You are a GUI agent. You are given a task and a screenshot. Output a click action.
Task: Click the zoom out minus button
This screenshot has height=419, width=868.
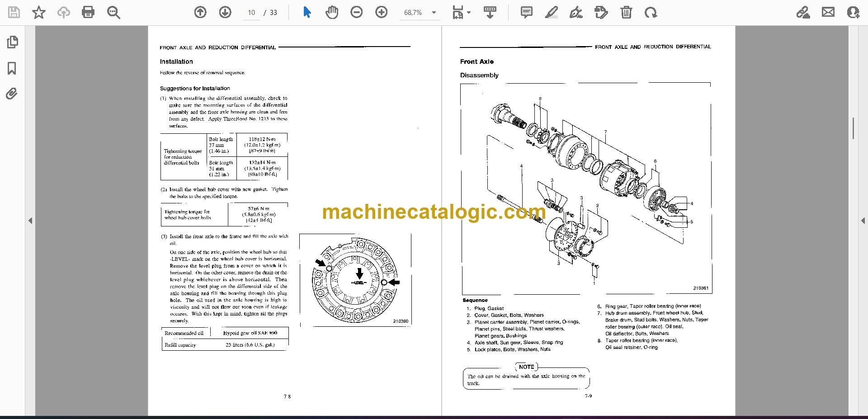[357, 13]
